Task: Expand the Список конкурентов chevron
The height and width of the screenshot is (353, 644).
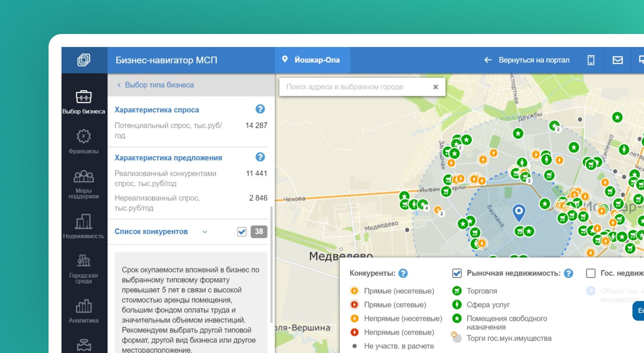Action: (x=205, y=232)
